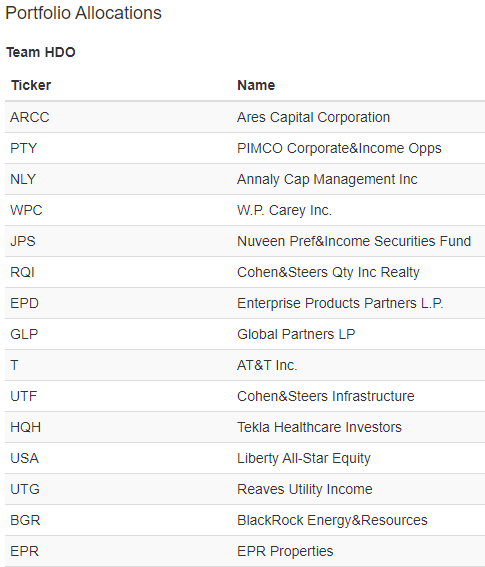Select the NLY ticker cell
Viewport: 485px width, 567px height.
(23, 179)
